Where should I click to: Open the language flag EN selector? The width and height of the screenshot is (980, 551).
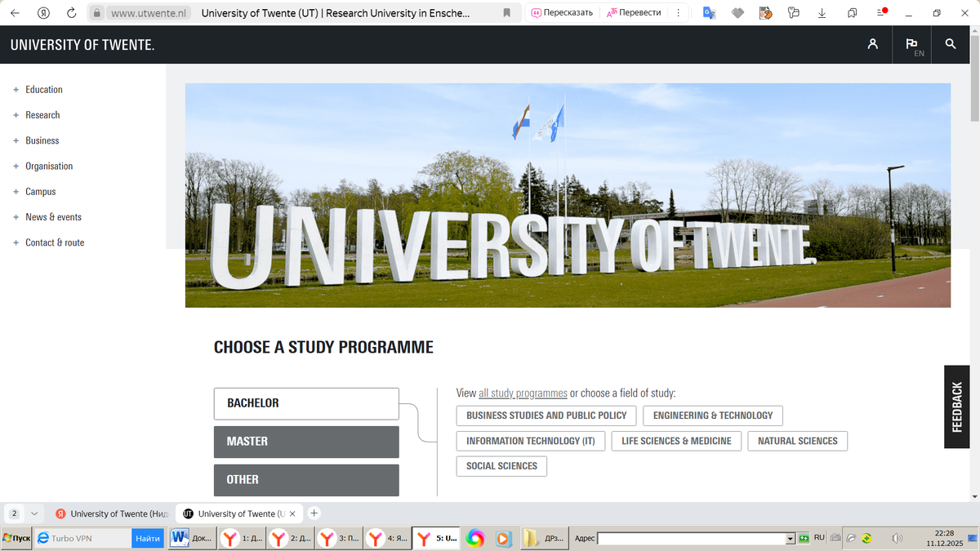tap(912, 46)
